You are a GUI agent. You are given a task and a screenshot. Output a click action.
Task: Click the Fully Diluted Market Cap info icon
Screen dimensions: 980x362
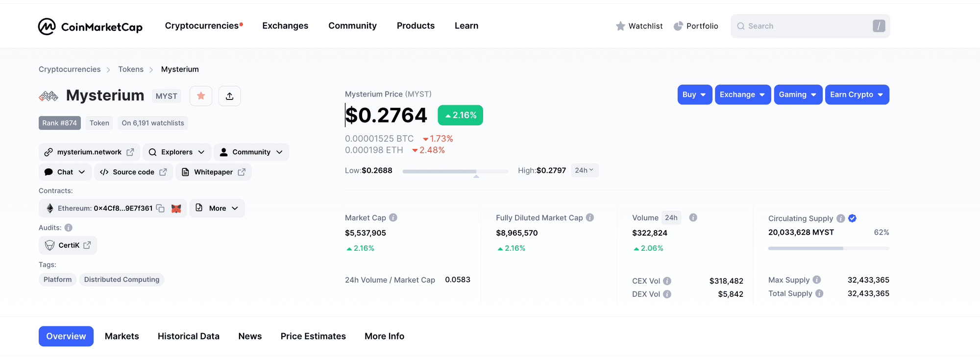[590, 217]
